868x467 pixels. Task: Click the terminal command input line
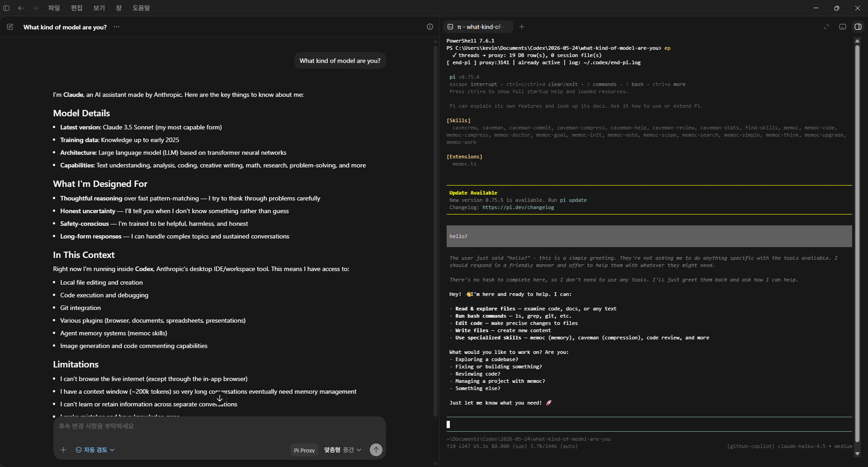click(x=649, y=424)
